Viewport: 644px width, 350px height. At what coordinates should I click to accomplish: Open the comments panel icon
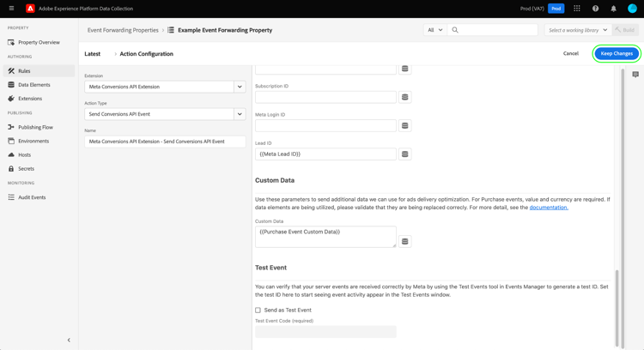(x=635, y=75)
